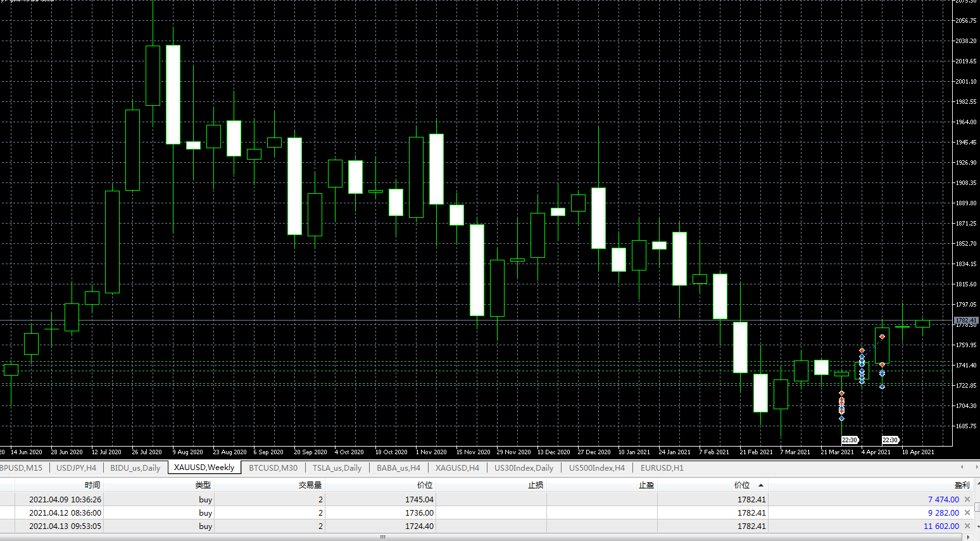Click 22:30 flag near 21 Mar 2021 label
This screenshot has width=980, height=541.
[850, 440]
